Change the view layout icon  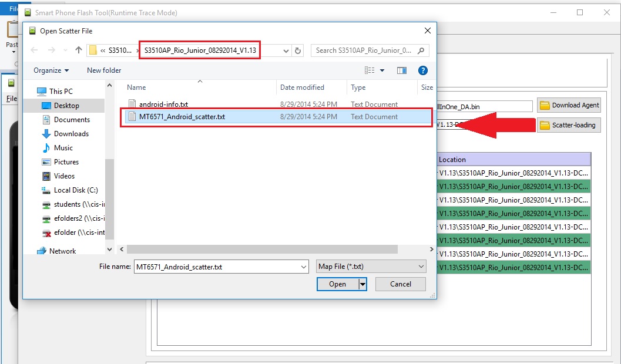370,70
